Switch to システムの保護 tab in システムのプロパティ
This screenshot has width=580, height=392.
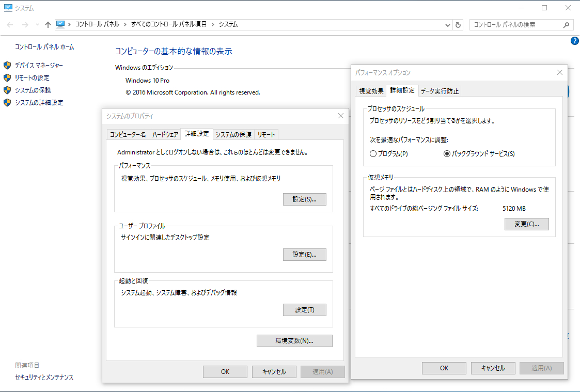coord(233,135)
